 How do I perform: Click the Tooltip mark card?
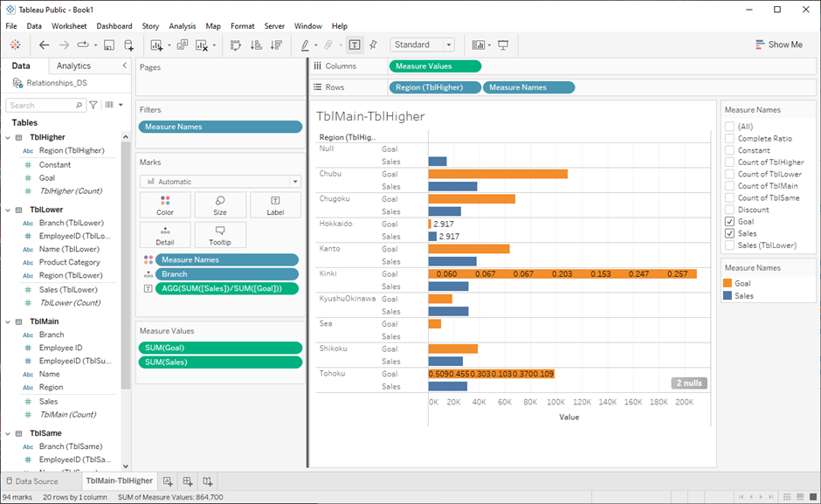(220, 235)
